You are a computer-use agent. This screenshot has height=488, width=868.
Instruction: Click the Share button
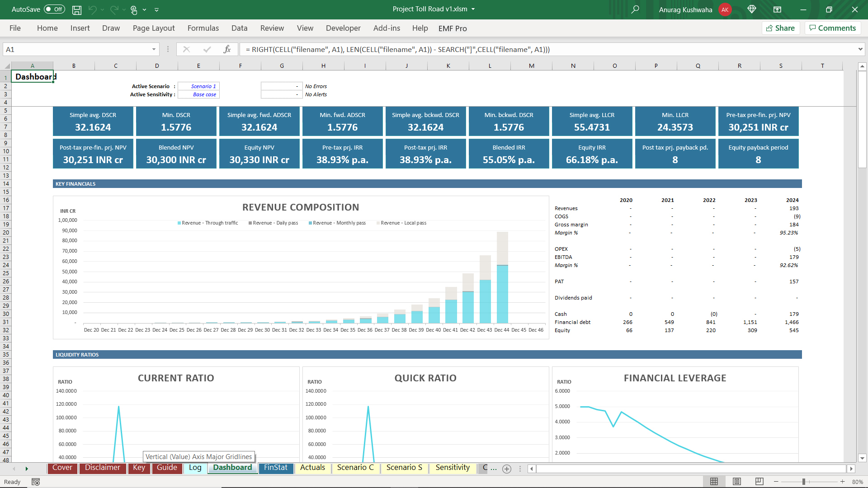click(x=781, y=28)
